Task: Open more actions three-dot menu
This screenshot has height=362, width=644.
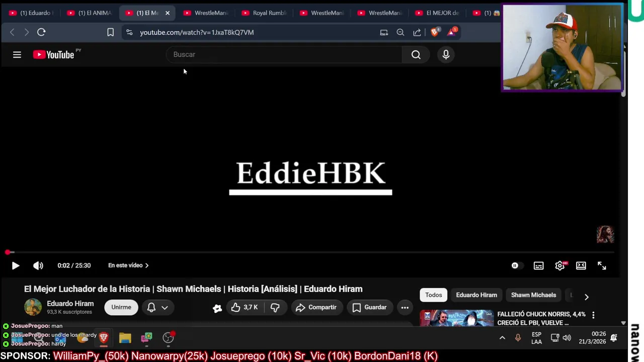Action: tap(405, 307)
